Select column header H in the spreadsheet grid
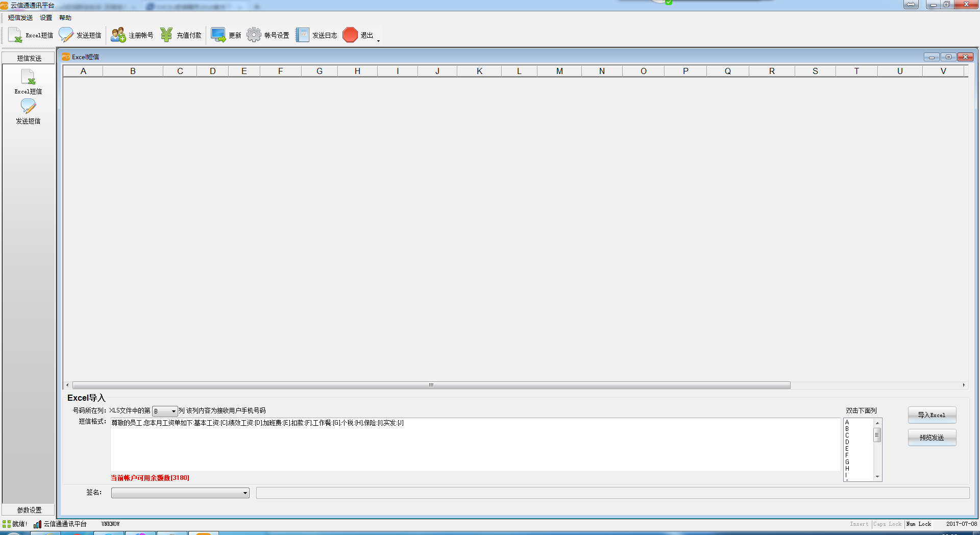 [358, 71]
